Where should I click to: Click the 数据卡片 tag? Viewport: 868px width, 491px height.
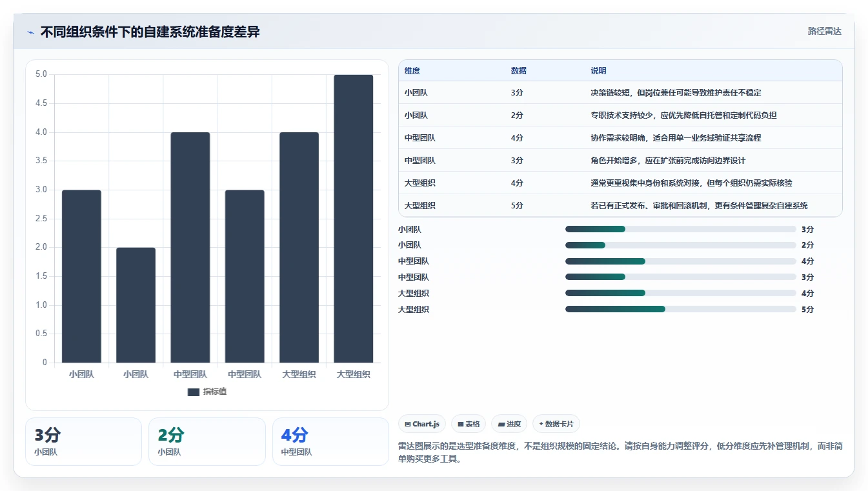point(556,424)
